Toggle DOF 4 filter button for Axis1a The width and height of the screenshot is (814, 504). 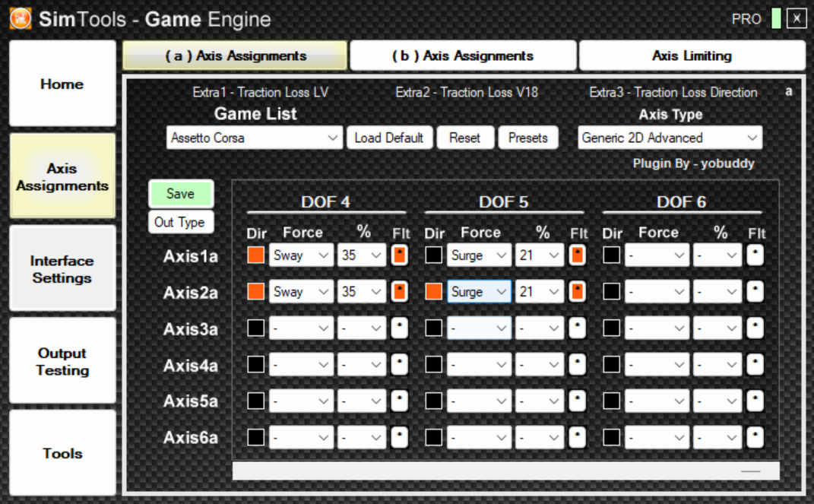tap(399, 255)
